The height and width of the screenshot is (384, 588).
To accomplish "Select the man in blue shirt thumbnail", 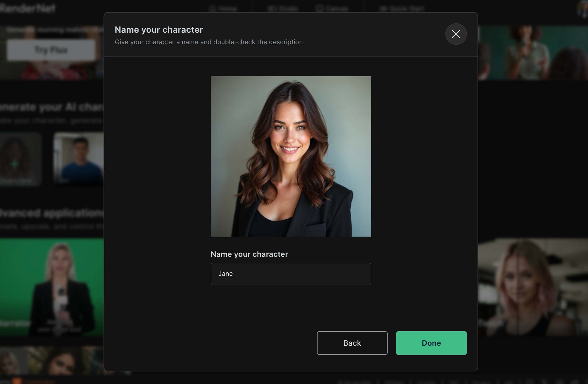I will (79, 158).
